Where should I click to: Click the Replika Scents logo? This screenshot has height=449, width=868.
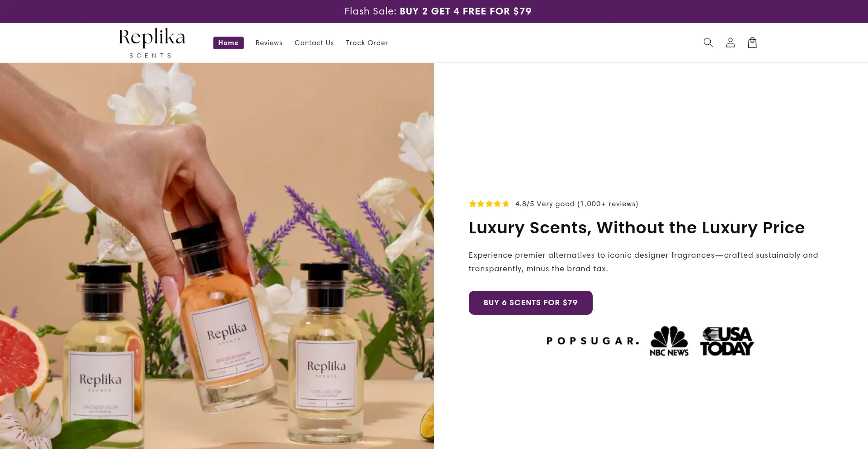click(152, 43)
